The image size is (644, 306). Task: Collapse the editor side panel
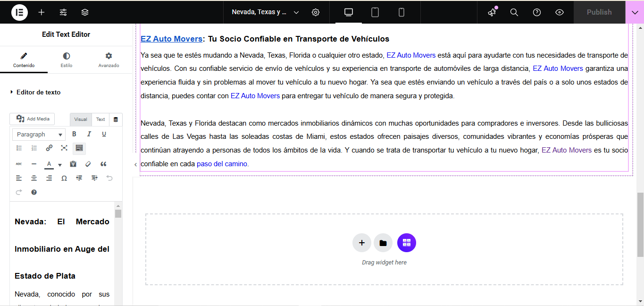pyautogui.click(x=135, y=164)
